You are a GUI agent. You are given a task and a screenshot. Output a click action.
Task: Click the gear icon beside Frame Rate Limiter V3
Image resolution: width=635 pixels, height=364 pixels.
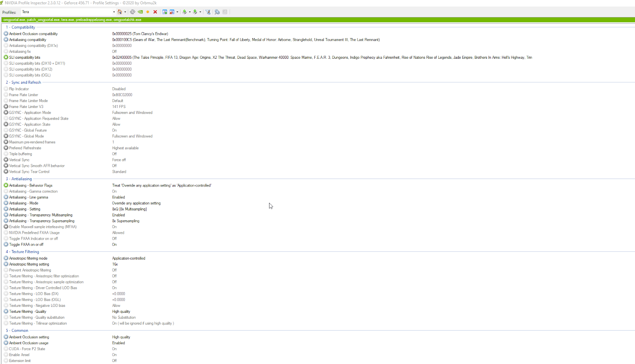(6, 106)
